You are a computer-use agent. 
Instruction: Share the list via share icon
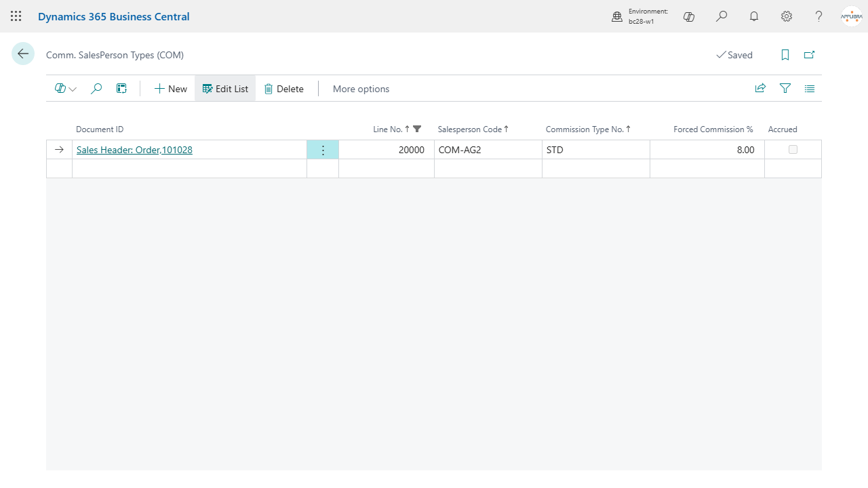pyautogui.click(x=760, y=88)
